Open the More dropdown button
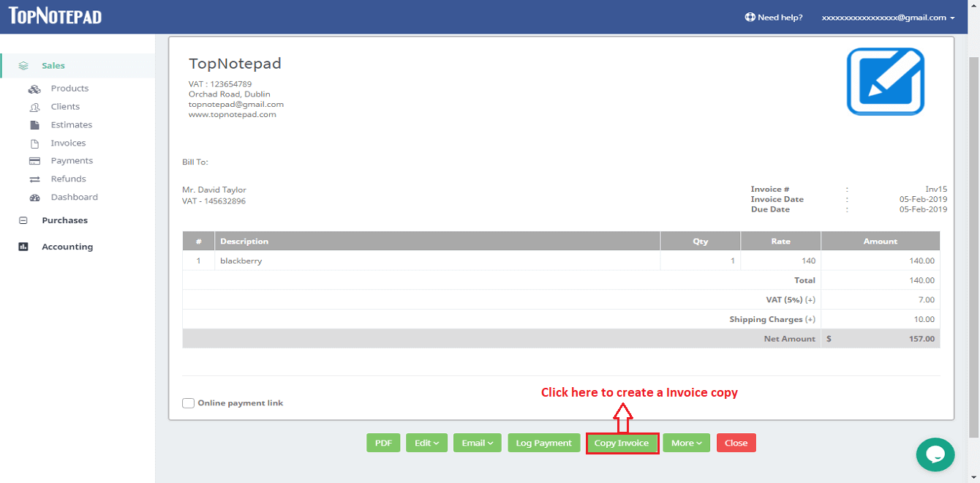Viewport: 980px width, 483px height. [686, 443]
